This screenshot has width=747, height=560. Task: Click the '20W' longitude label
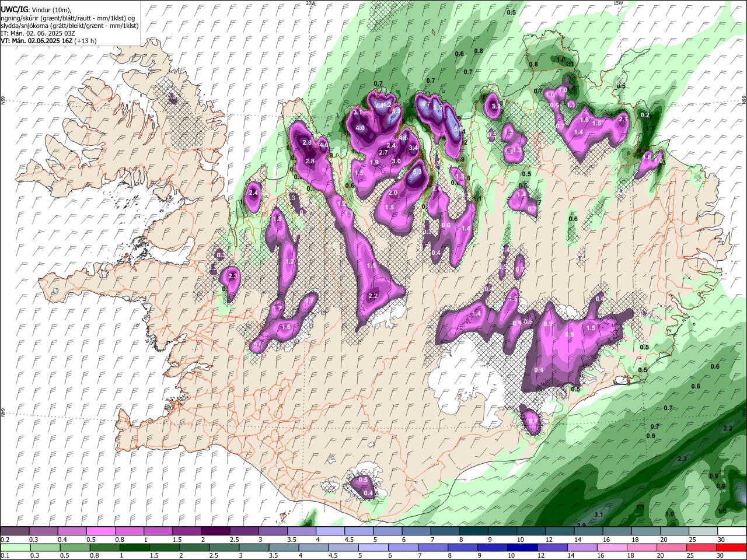click(310, 2)
